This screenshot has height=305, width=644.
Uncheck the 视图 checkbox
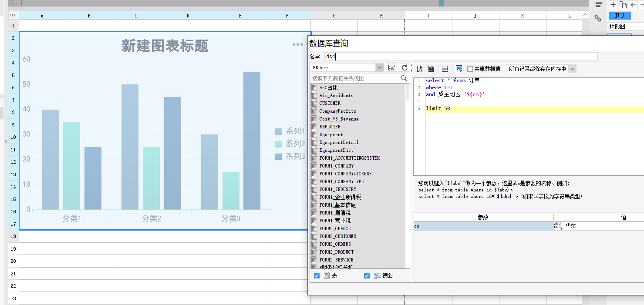[x=366, y=275]
